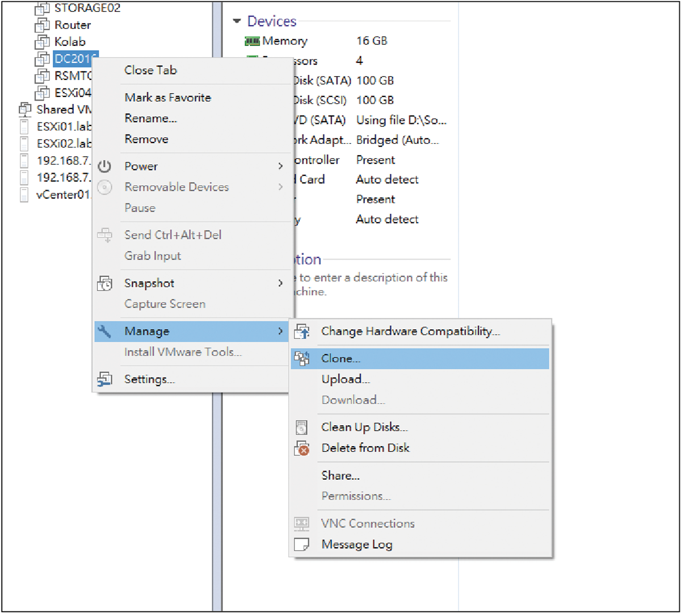
Task: Open the Power menu entry
Action: 193,166
